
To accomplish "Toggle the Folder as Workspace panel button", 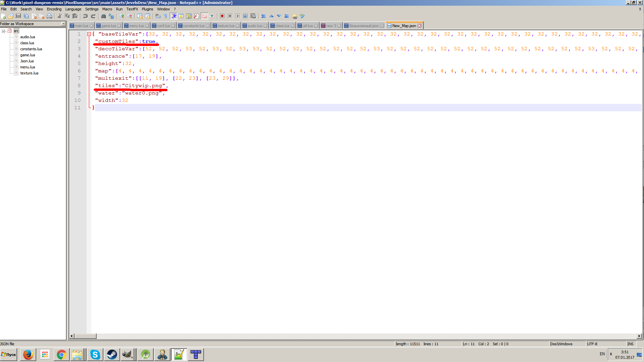I will point(204,16).
